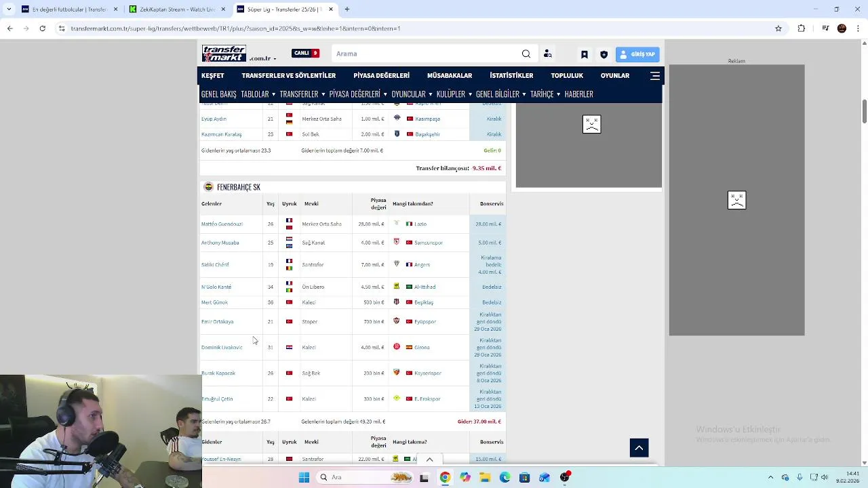This screenshot has width=868, height=488.
Task: Expand the TRANSFERLER submenu dropdown
Action: 302,94
